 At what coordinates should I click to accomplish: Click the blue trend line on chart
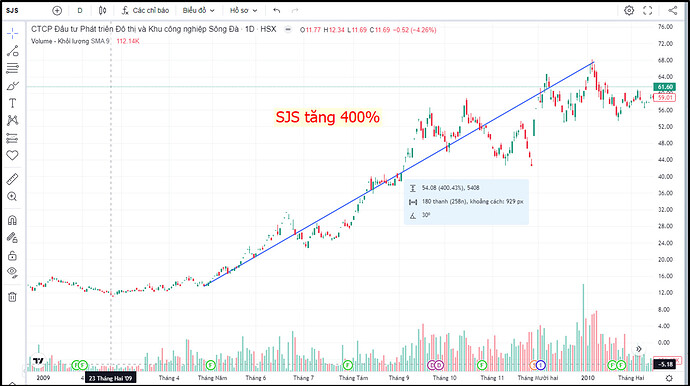(x=400, y=173)
